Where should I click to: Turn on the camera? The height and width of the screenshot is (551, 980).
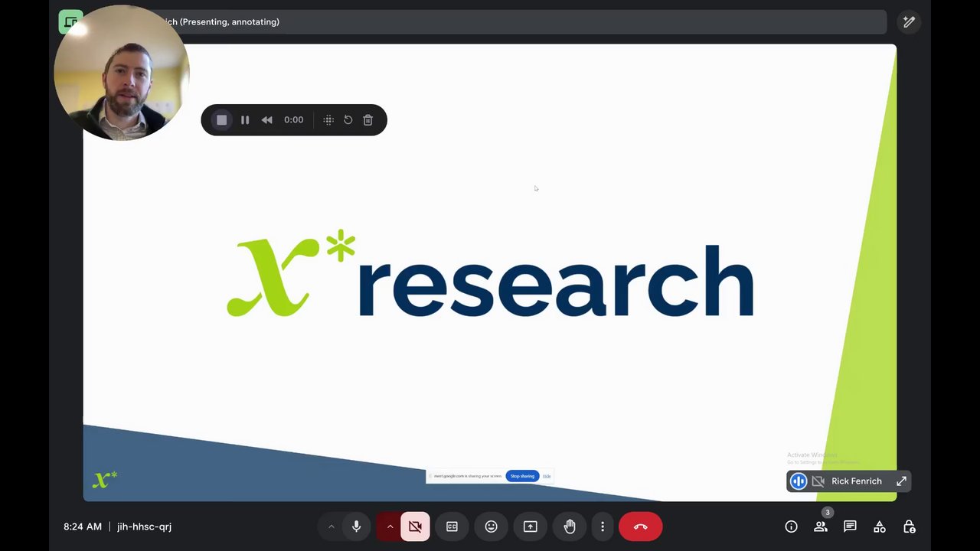415,527
